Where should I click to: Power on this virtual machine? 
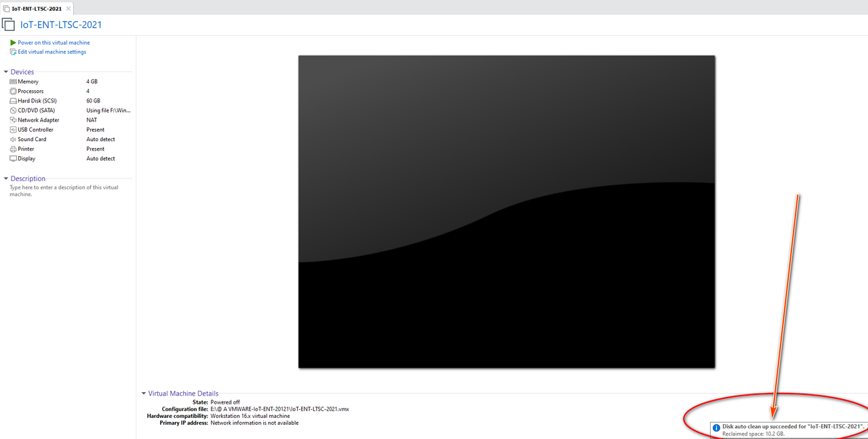click(x=54, y=43)
